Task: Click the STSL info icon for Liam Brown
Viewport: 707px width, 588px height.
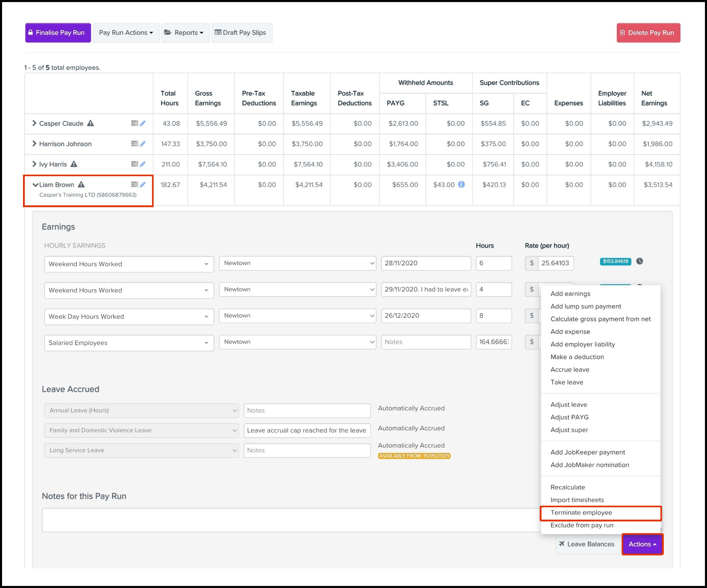Action: click(462, 185)
